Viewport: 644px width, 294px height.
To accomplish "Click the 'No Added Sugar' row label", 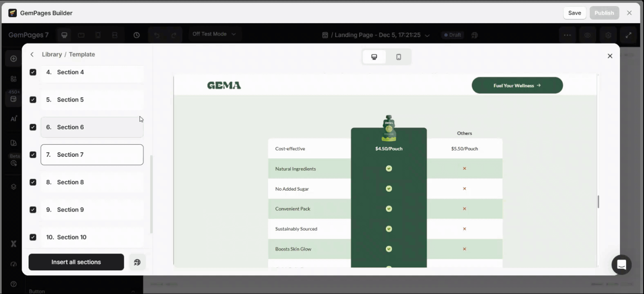I will [292, 189].
